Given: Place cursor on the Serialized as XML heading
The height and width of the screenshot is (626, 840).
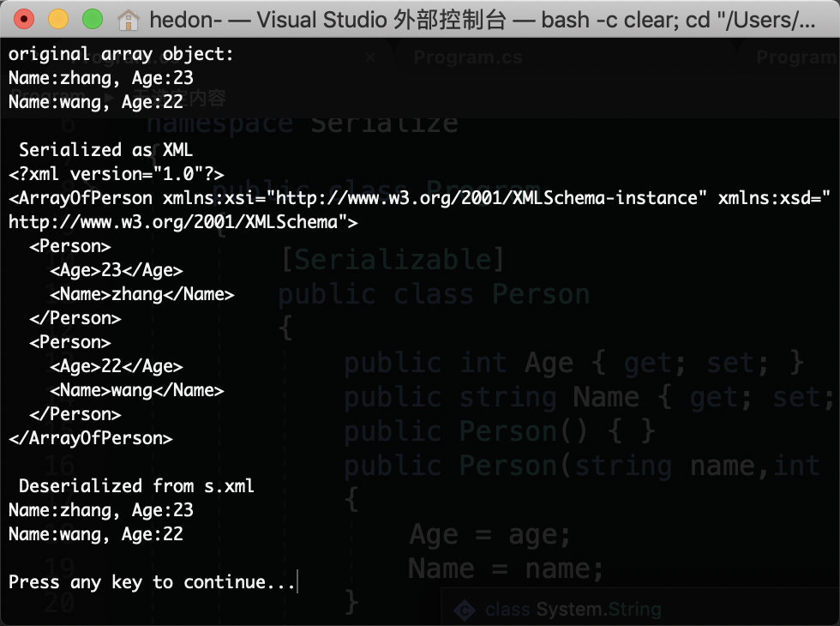Looking at the screenshot, I should [106, 149].
